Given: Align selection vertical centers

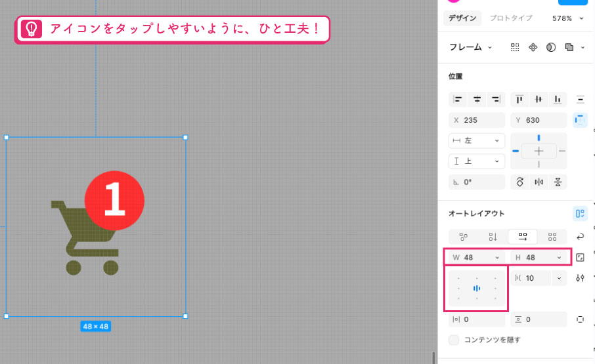Looking at the screenshot, I should tap(539, 99).
